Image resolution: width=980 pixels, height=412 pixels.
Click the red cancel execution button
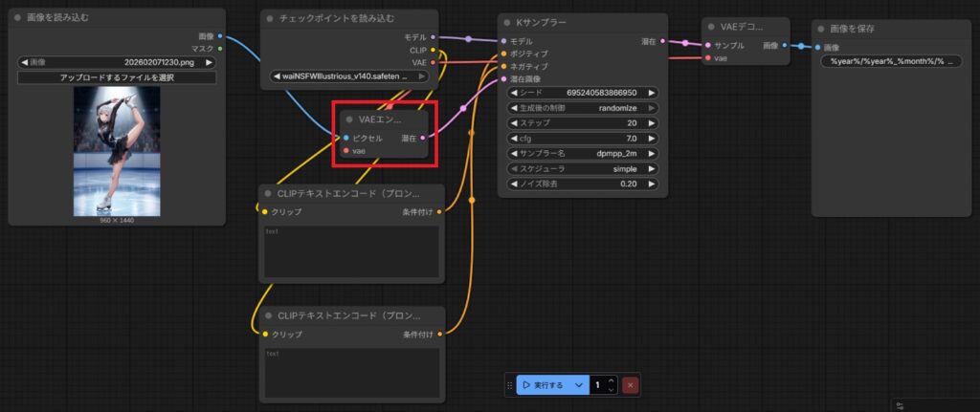tap(630, 384)
